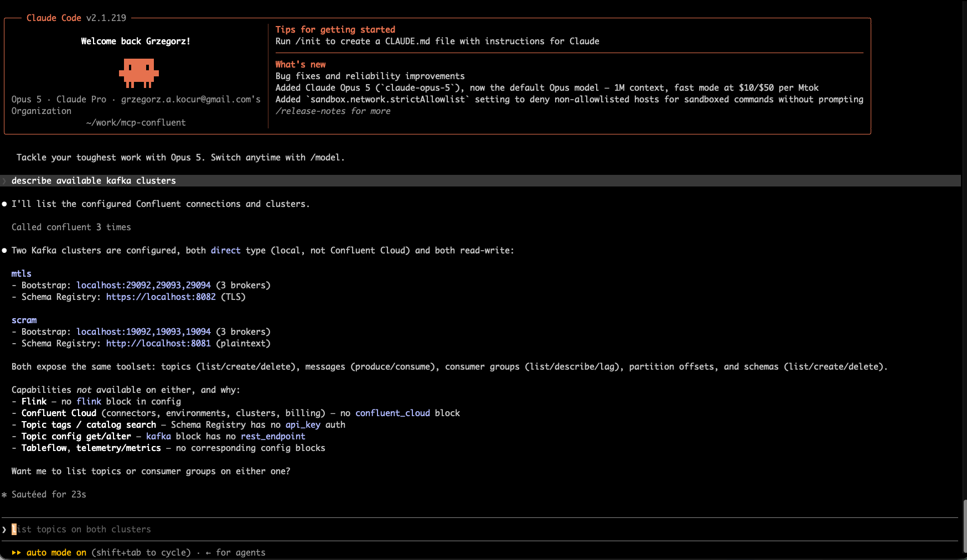Click the 'api_key' auth keyword
Screen dimensions: 967x560
click(x=303, y=425)
